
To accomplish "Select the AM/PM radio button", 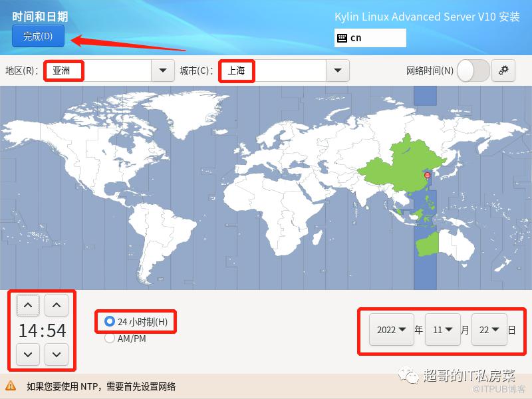I will point(110,338).
